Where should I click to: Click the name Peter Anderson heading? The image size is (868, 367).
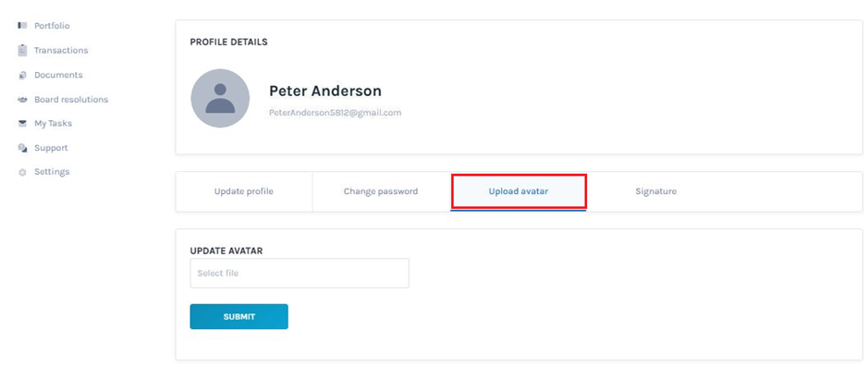tap(325, 91)
